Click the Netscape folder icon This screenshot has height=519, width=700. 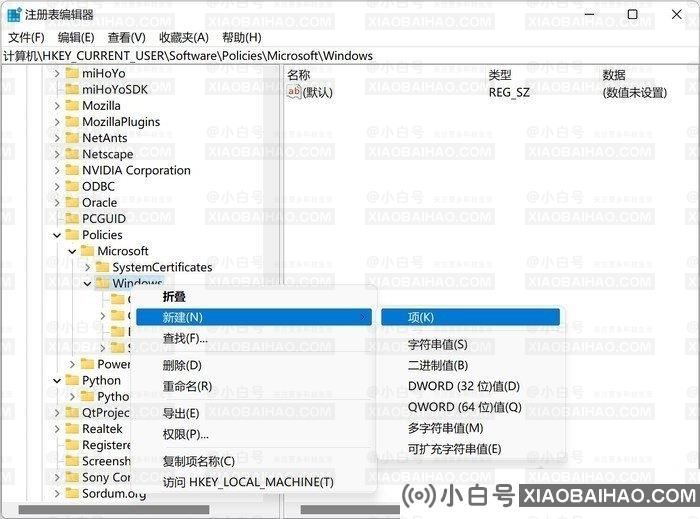[72, 154]
